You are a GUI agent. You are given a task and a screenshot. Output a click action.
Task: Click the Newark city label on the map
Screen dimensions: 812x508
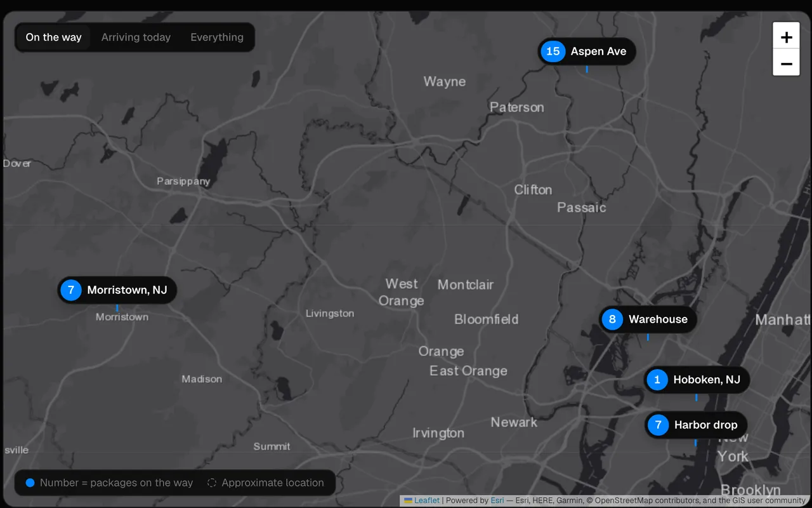[x=514, y=422]
